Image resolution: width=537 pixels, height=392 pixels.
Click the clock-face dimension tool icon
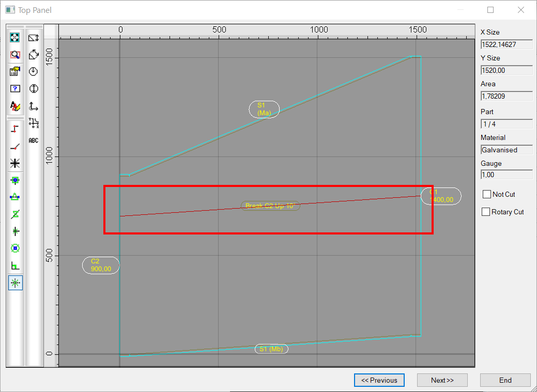(x=33, y=72)
